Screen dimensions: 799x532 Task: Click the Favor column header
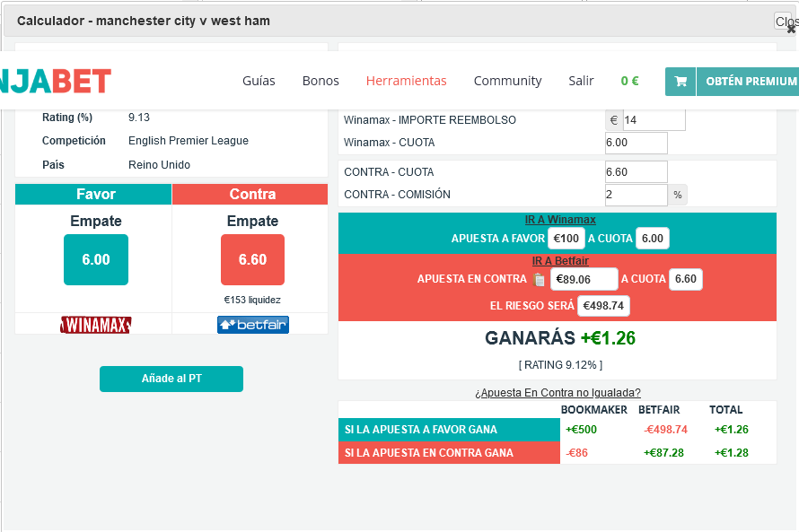click(x=93, y=194)
